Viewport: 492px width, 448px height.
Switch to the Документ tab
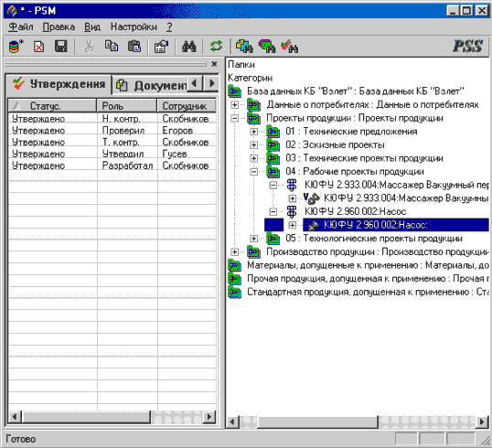[150, 85]
